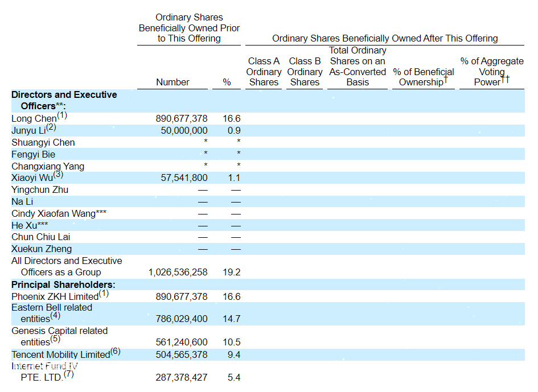The width and height of the screenshot is (538, 392).
Task: Click Long Chen's percentage 16.6
Action: coord(232,119)
